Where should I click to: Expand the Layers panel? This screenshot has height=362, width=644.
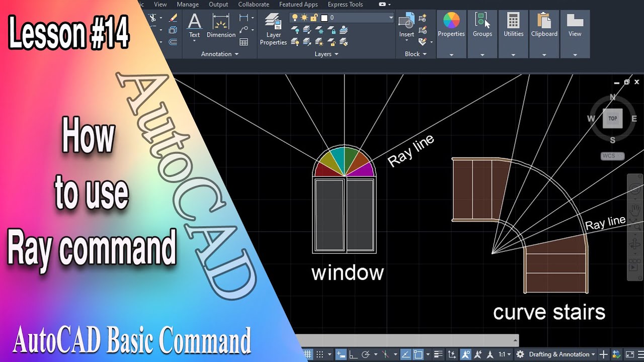coord(327,54)
